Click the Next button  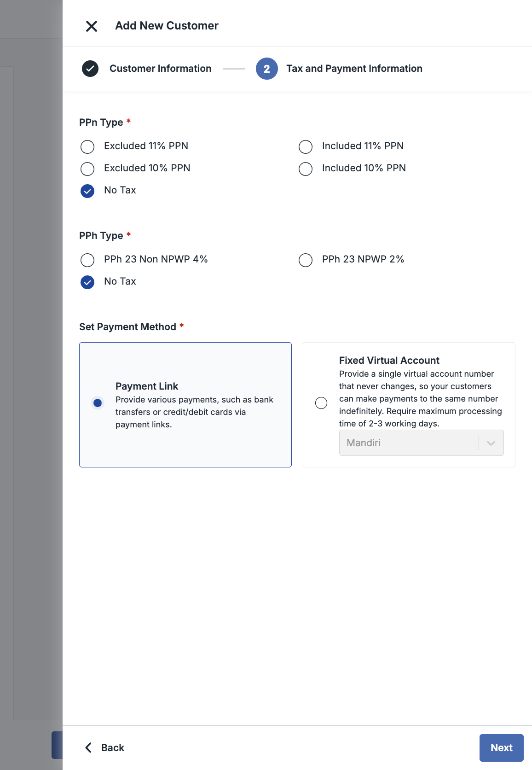tap(501, 747)
